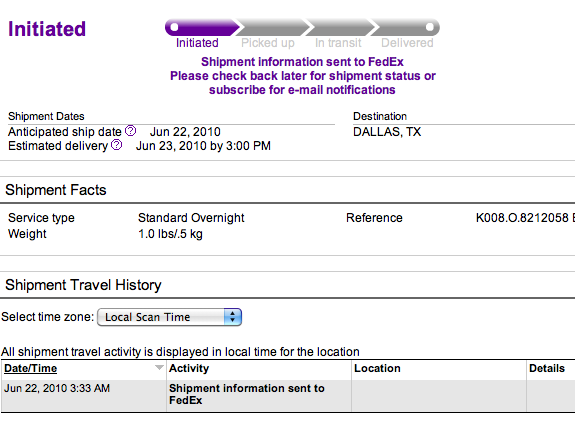Click help icon next to Anticipated ship date
The height and width of the screenshot is (421, 575).
point(131,131)
